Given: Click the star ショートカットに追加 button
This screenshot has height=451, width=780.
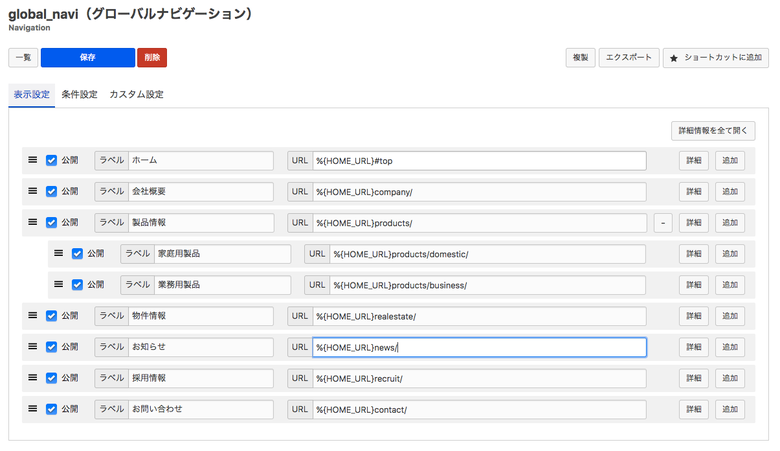Looking at the screenshot, I should point(715,58).
